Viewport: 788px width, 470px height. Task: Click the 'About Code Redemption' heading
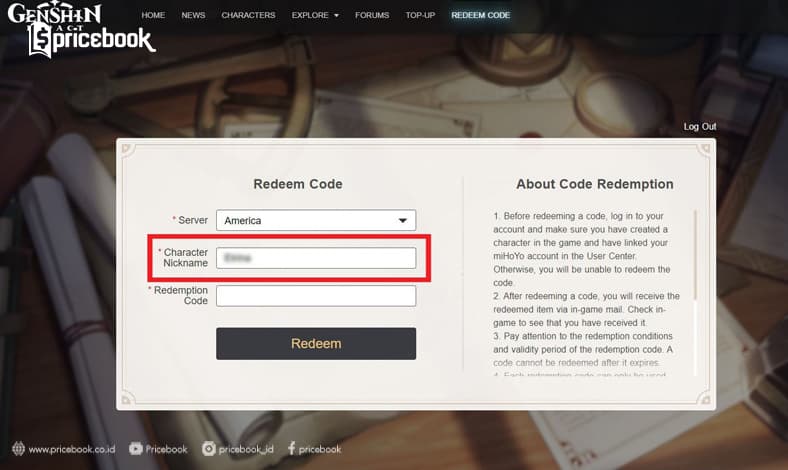(x=595, y=184)
